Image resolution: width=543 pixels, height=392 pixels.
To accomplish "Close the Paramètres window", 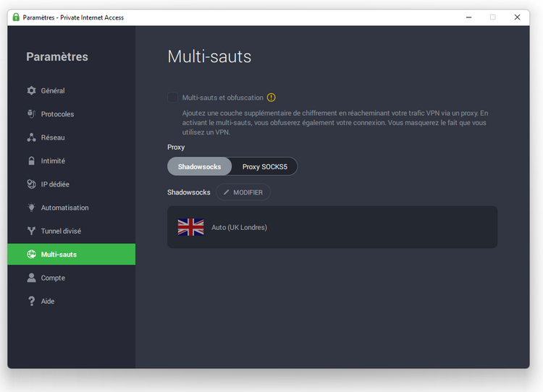I will click(x=518, y=17).
